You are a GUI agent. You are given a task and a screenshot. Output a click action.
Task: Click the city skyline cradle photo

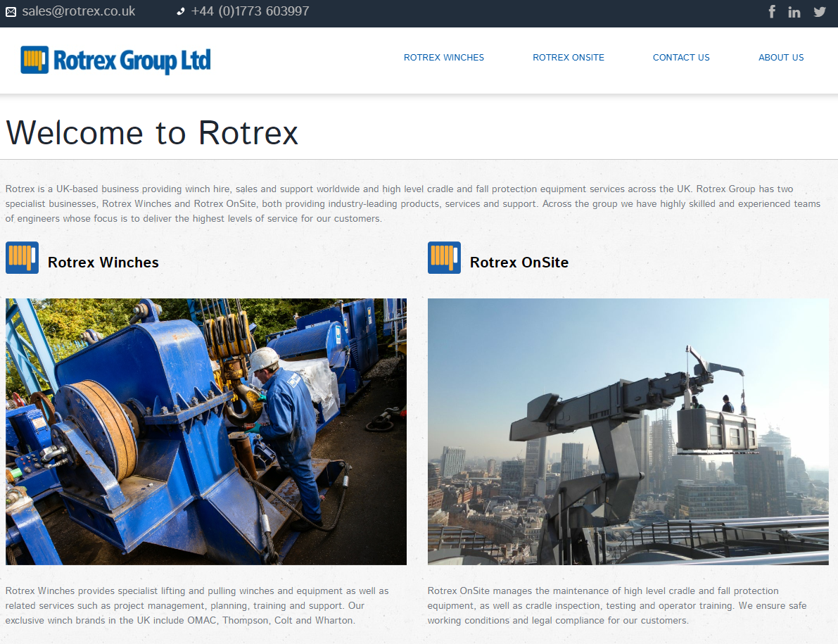point(628,431)
